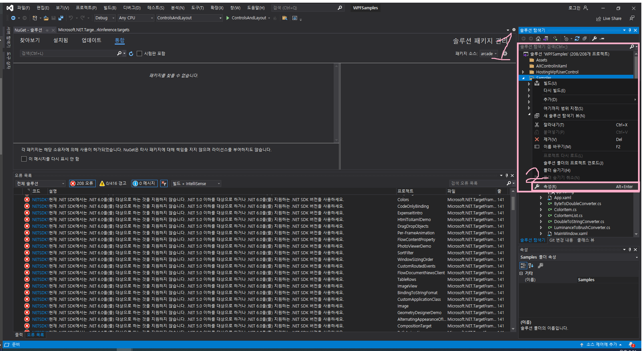
Task: Click pending changes filter clock icon
Action: click(566, 39)
